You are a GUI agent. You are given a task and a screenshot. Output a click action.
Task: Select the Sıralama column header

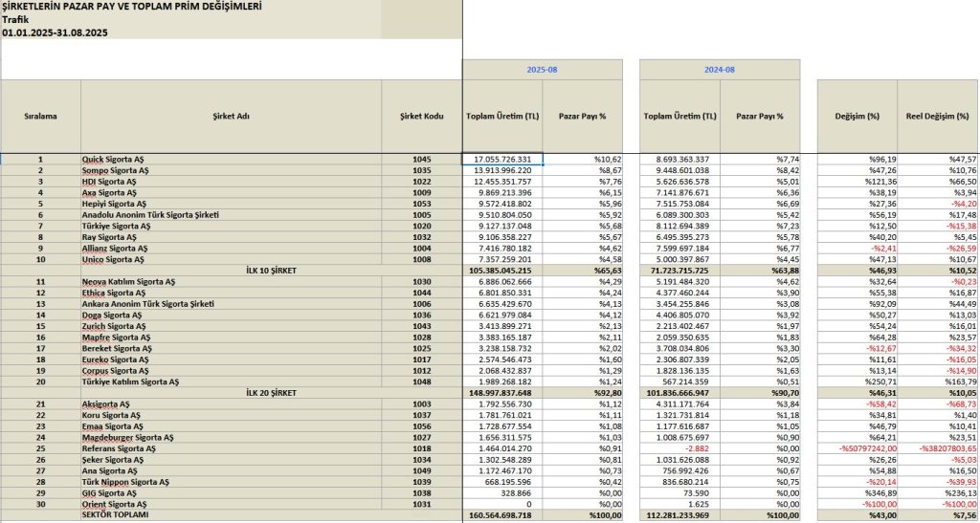click(40, 116)
